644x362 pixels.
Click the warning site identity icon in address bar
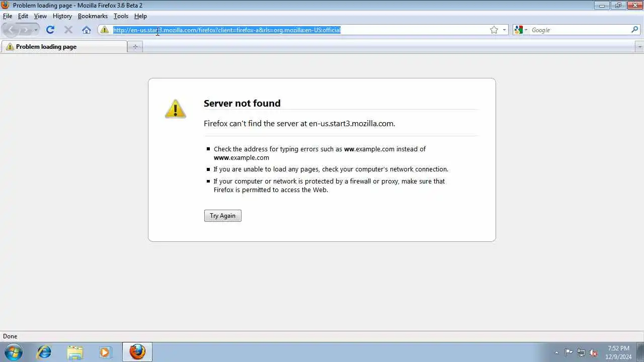(105, 30)
